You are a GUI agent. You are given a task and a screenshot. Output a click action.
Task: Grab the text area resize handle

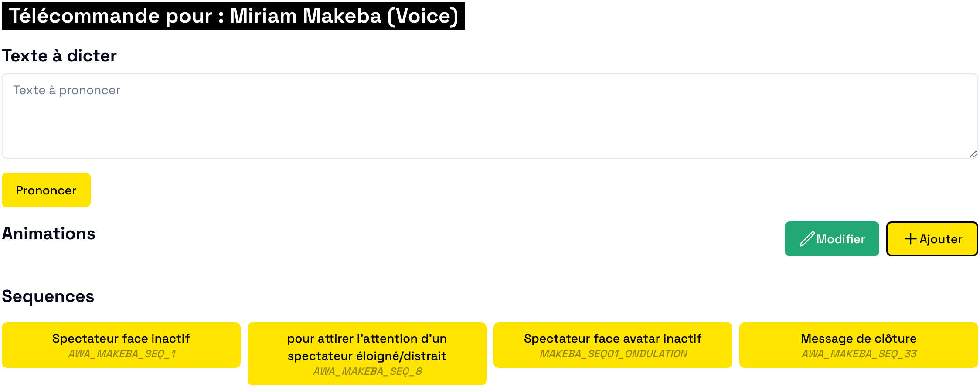[973, 154]
